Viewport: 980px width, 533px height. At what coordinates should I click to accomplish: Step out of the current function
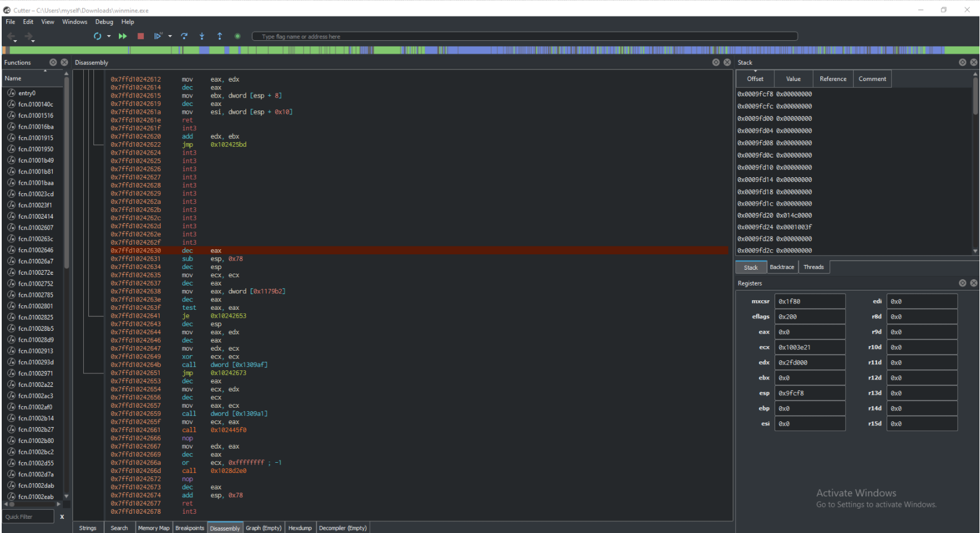point(220,36)
